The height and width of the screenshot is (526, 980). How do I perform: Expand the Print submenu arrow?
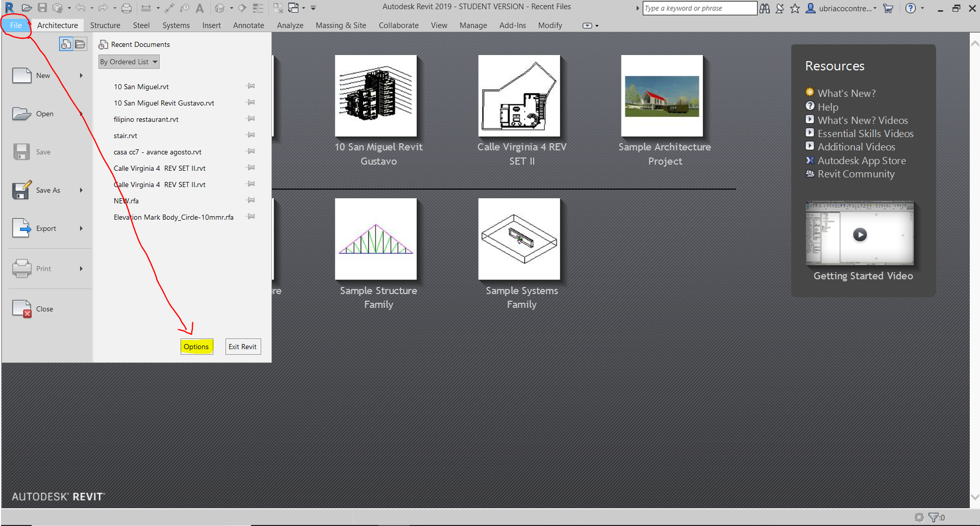(81, 269)
